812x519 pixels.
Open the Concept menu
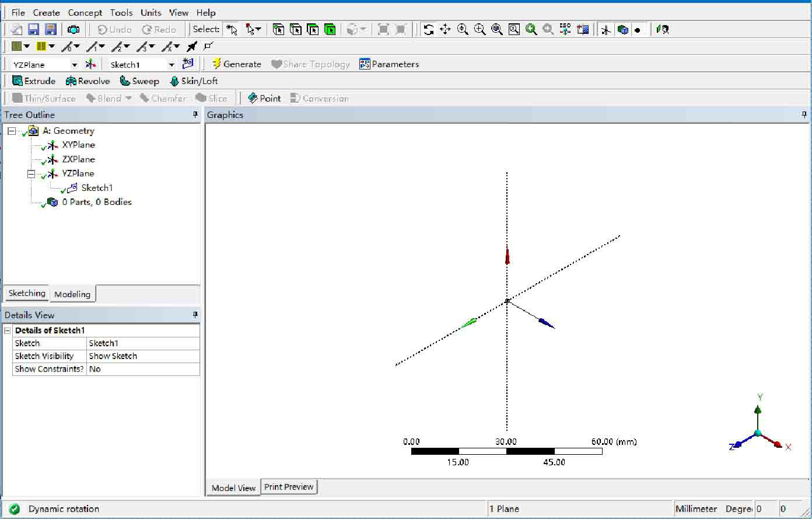click(x=85, y=12)
